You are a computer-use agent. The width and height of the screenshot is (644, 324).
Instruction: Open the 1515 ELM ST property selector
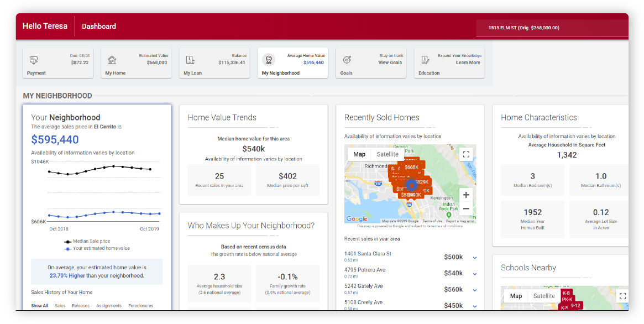[x=552, y=28]
